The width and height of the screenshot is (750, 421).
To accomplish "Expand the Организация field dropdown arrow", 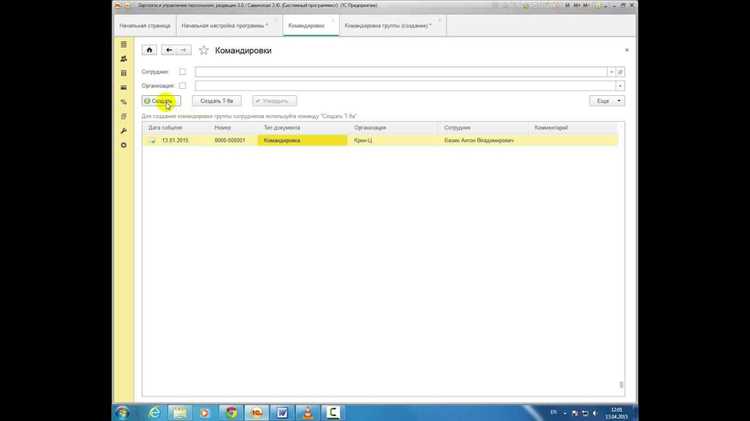I will pyautogui.click(x=620, y=86).
